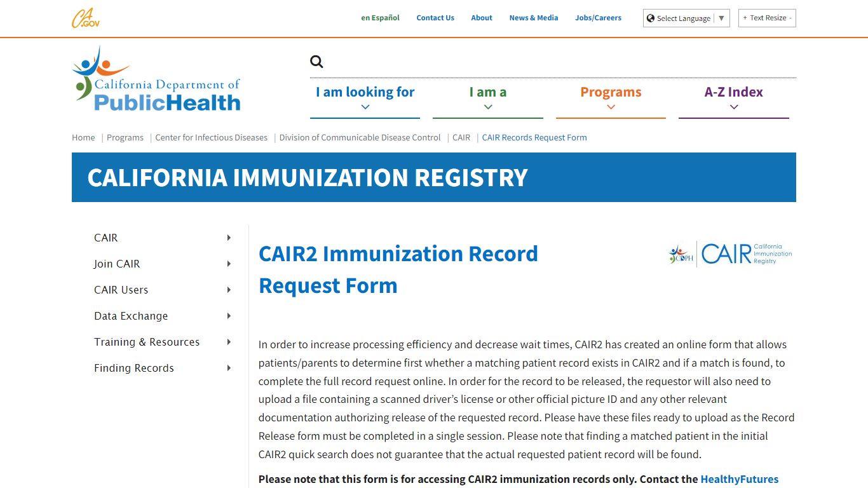Screen dimensions: 868x488
Task: Click the CAIR2 Immunization Record Request Form heading
Action: tap(398, 269)
